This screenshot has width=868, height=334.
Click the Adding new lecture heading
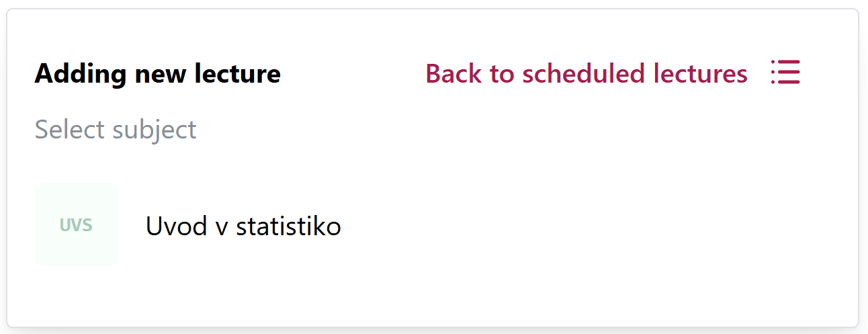[x=158, y=73]
